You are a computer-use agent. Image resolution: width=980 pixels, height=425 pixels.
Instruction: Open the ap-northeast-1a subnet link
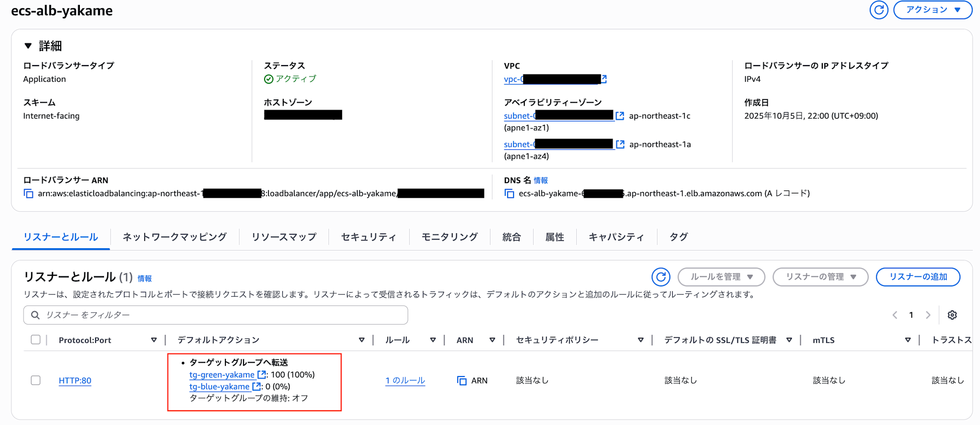(559, 144)
